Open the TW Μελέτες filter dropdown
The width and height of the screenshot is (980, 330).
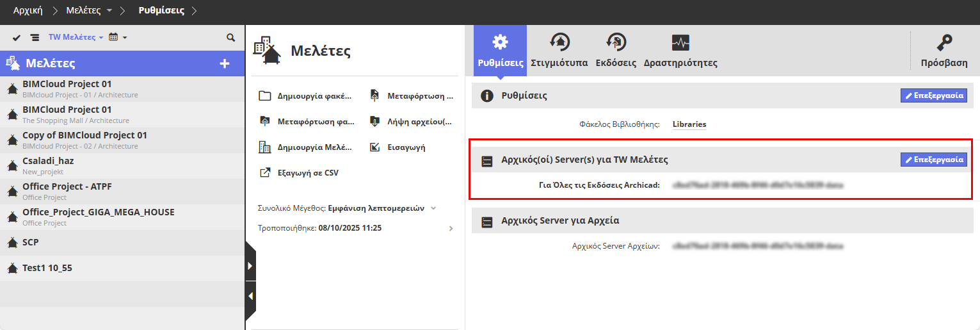(x=76, y=38)
